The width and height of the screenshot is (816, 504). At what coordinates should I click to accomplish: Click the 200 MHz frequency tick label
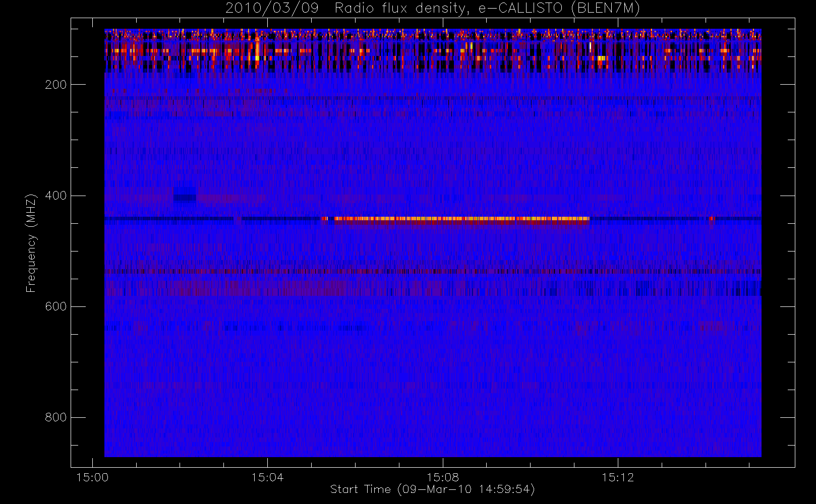pos(55,85)
